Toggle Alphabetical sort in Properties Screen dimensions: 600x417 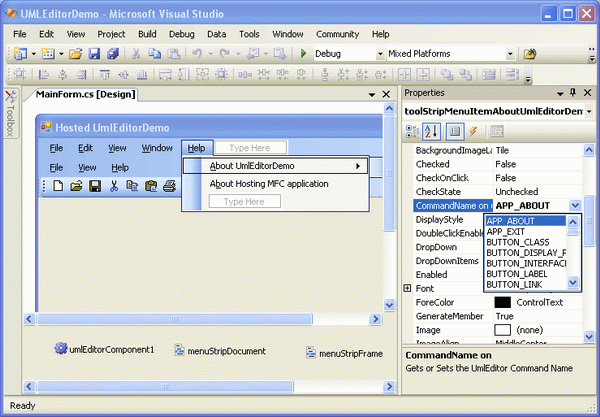click(x=432, y=132)
